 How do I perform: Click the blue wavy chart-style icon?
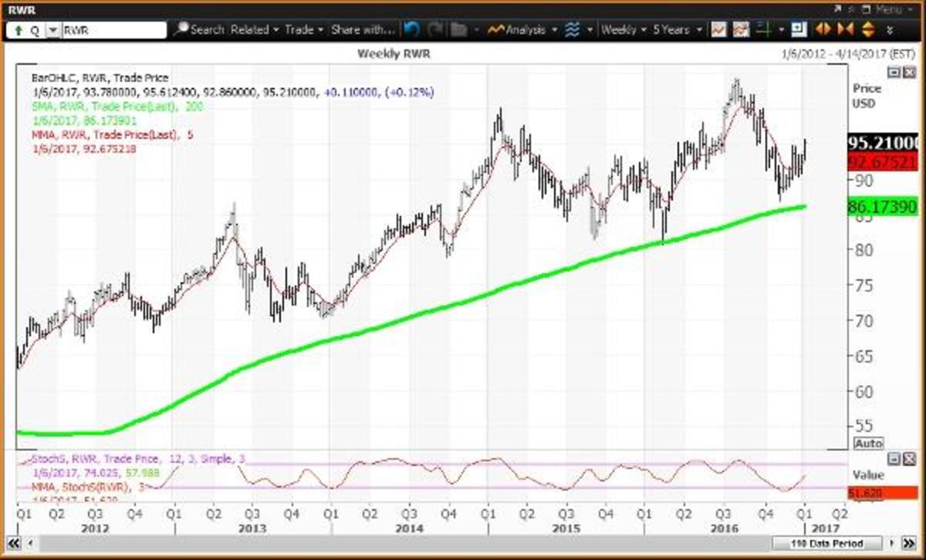click(573, 30)
